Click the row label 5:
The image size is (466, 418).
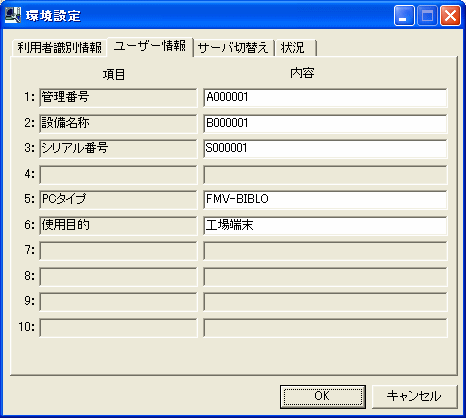[29, 199]
